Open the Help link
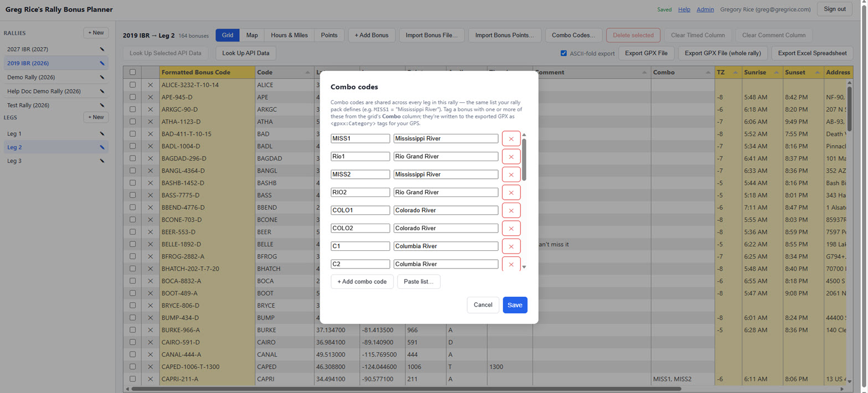The image size is (868, 393). coord(684,9)
